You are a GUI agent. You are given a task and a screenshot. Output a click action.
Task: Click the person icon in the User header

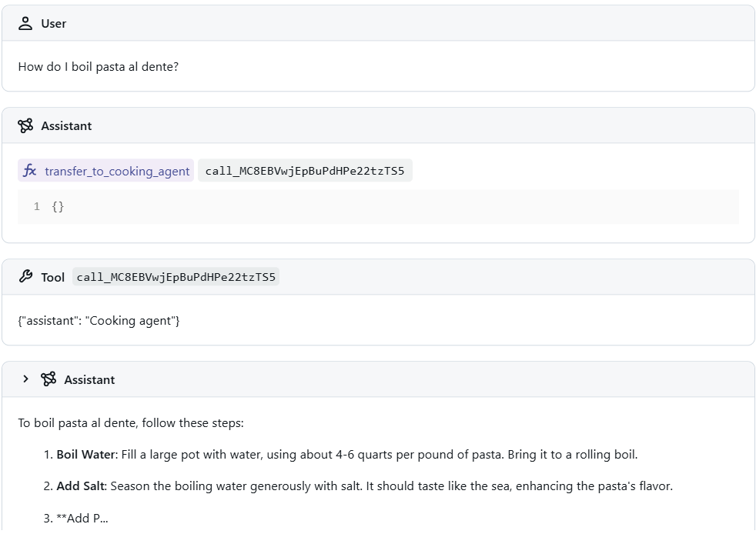coord(25,24)
